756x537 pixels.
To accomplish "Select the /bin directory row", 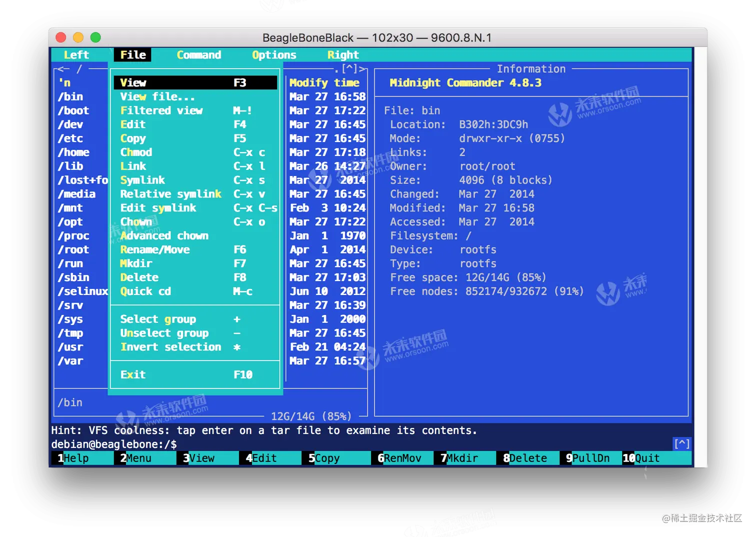I will (x=70, y=96).
